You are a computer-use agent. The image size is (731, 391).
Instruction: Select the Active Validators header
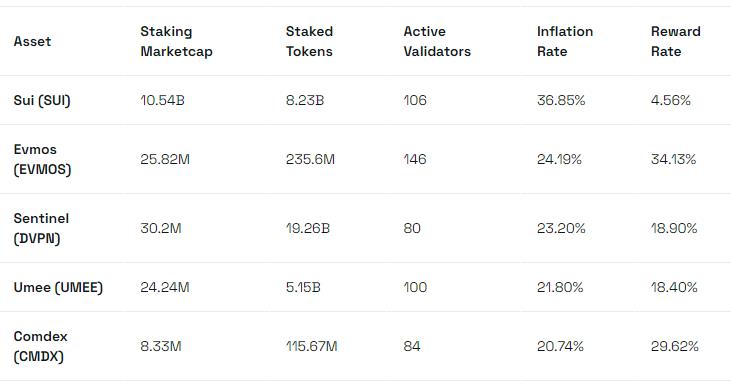click(x=437, y=41)
